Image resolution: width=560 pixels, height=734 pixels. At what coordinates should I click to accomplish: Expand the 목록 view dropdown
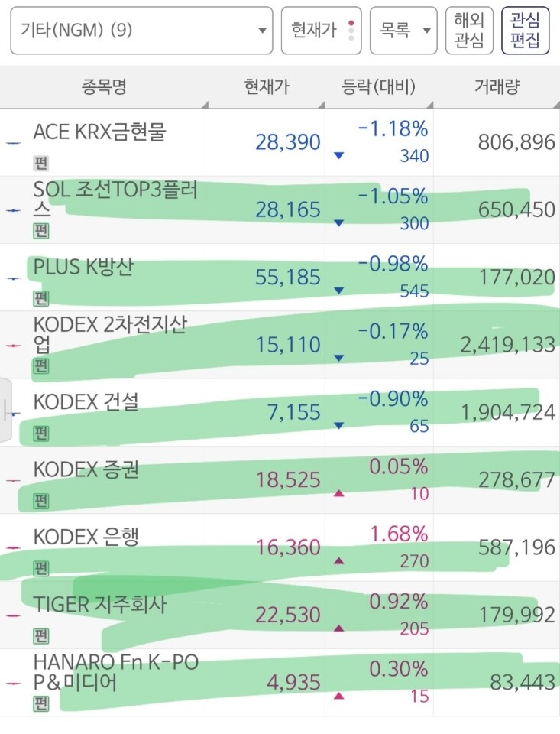pos(403,31)
